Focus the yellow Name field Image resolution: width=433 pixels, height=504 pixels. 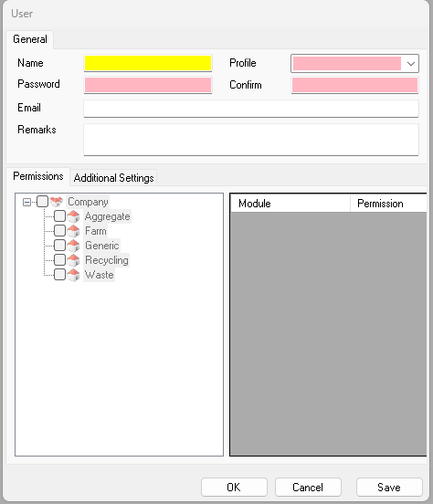(148, 63)
